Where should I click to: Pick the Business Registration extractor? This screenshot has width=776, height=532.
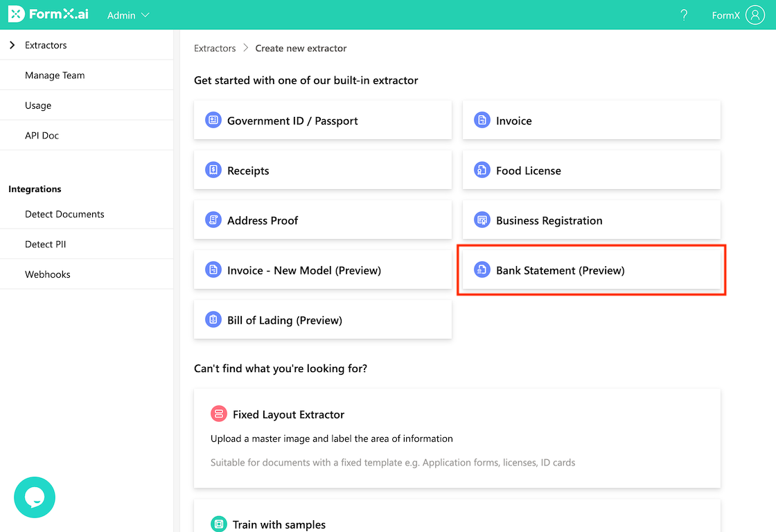point(592,220)
